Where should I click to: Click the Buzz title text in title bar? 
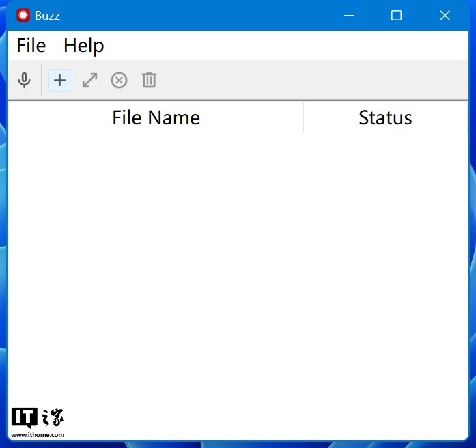pyautogui.click(x=48, y=16)
